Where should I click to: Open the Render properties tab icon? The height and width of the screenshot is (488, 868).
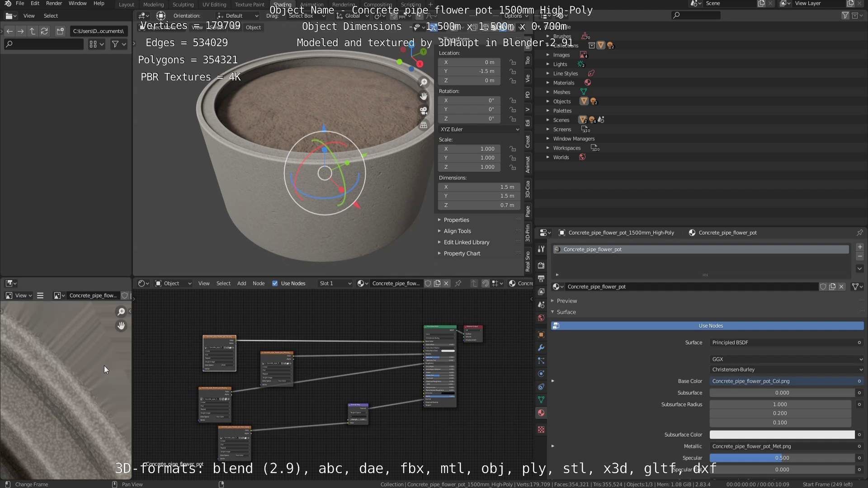(x=541, y=266)
